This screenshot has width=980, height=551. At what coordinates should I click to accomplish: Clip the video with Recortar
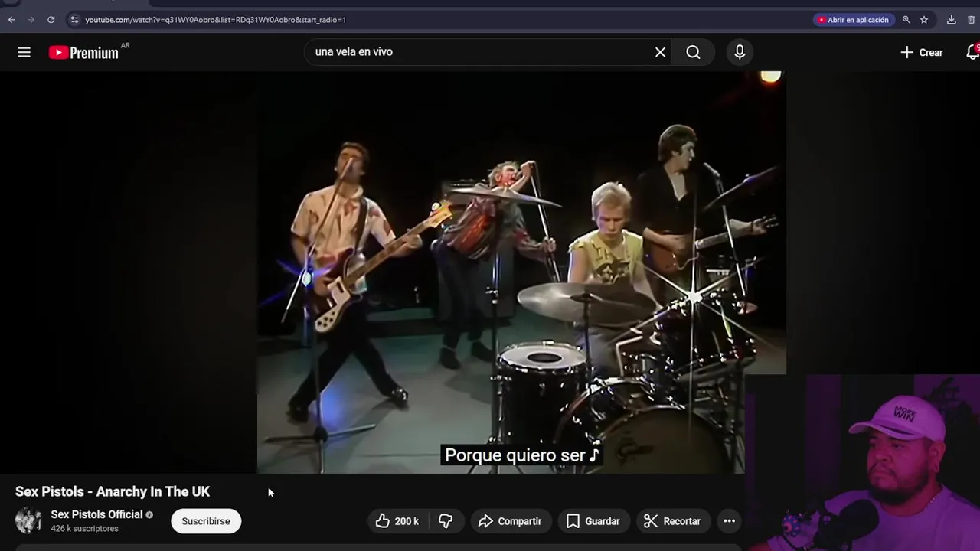click(672, 521)
